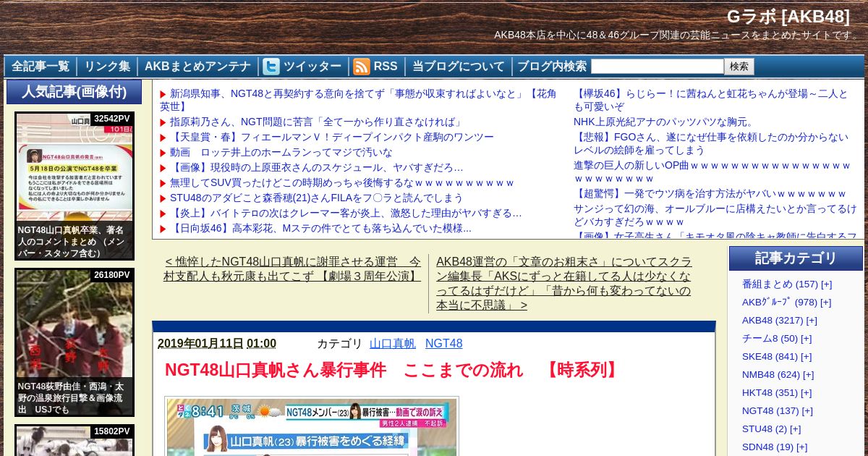
Task: Open STU48のアダビこと森香穂 headline
Action: (x=316, y=198)
